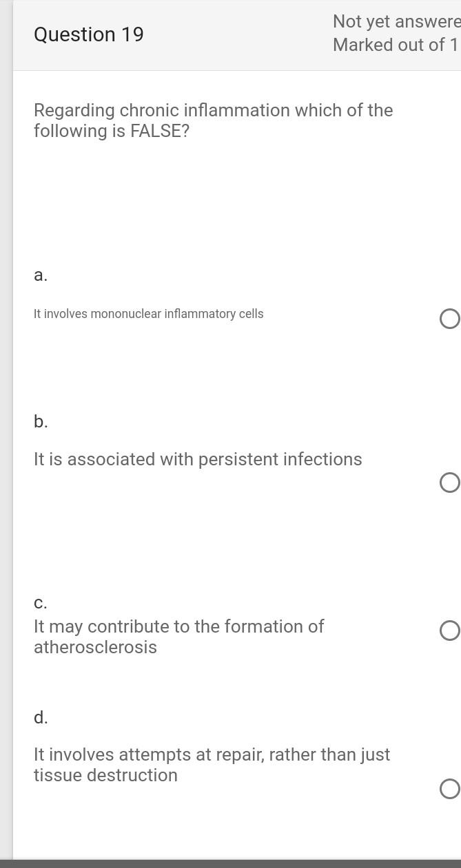Viewport: 461px width, 868px height.
Task: Click the option label 'c.'
Action: point(40,602)
